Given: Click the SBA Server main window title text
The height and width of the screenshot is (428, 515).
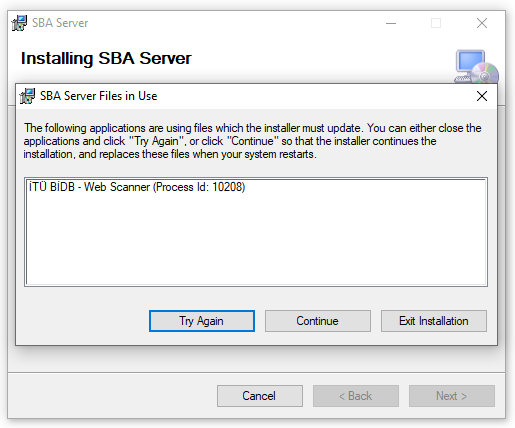Looking at the screenshot, I should 60,23.
